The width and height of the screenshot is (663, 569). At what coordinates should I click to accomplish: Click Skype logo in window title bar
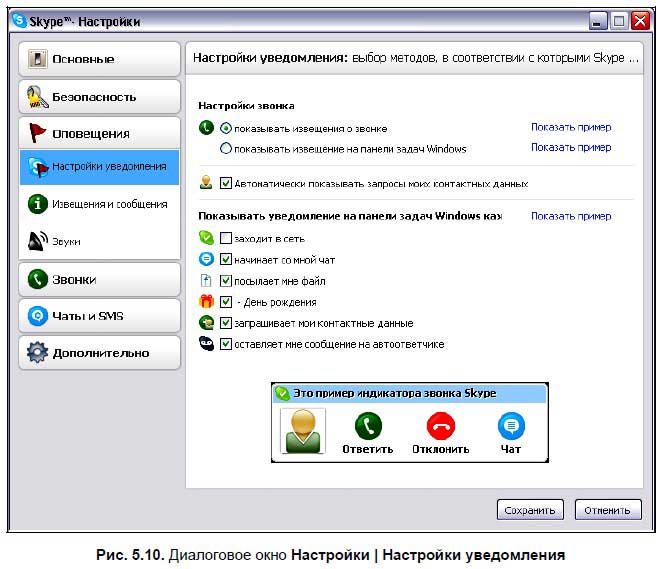coord(19,20)
